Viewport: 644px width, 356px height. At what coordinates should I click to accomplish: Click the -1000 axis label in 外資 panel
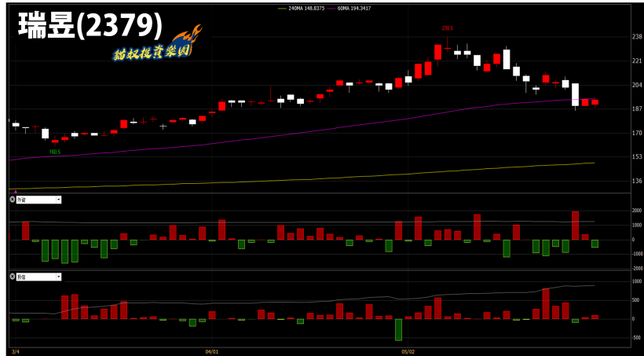pos(636,254)
